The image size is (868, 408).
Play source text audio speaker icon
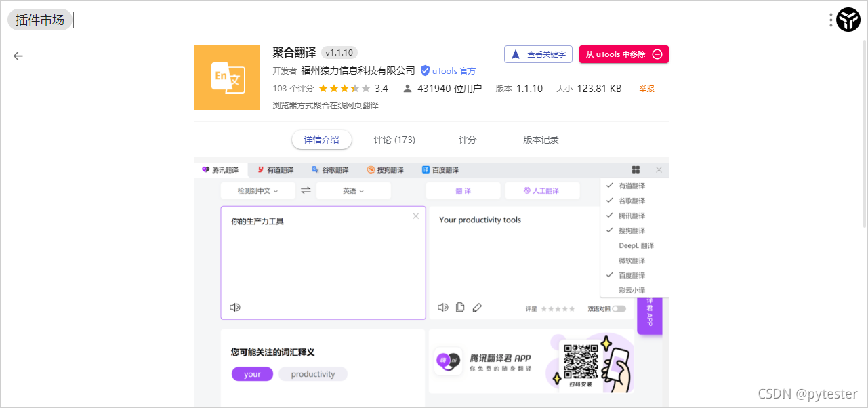point(235,307)
